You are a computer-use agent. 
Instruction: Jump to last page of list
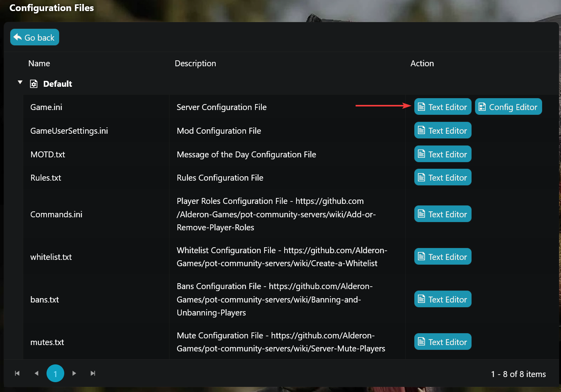point(93,373)
